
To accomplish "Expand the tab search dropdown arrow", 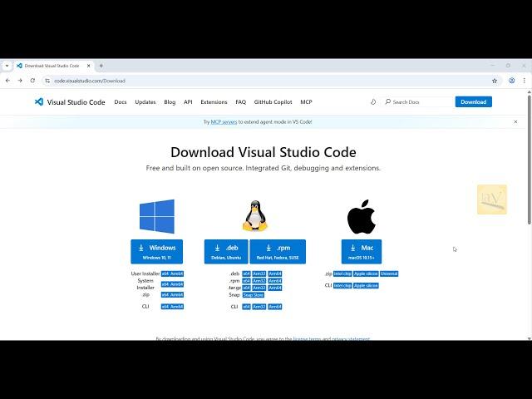I will [7, 66].
